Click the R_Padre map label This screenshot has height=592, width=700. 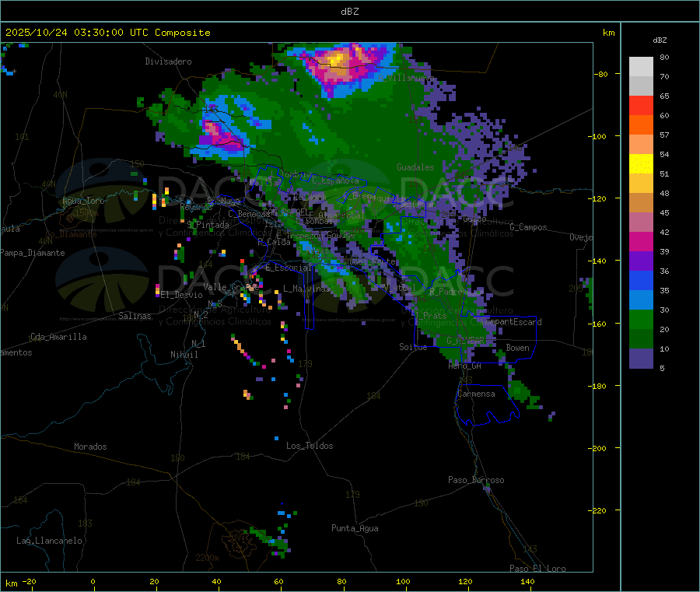click(x=446, y=292)
